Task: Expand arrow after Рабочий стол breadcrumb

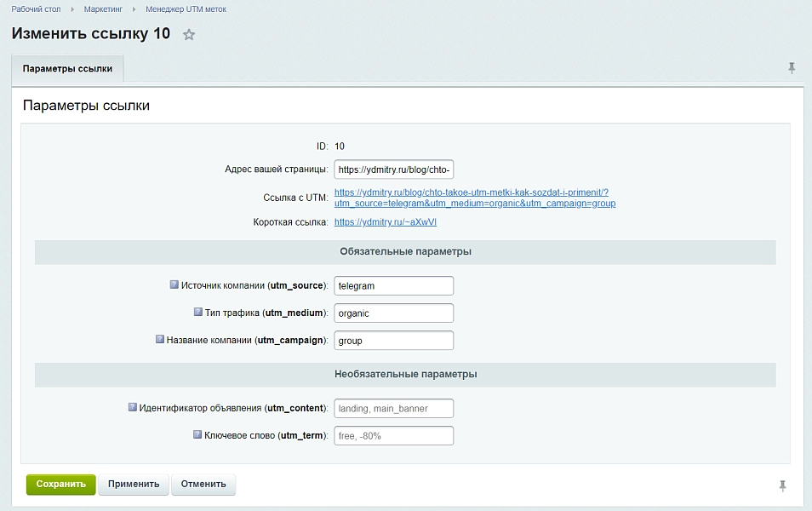Action: tap(72, 9)
